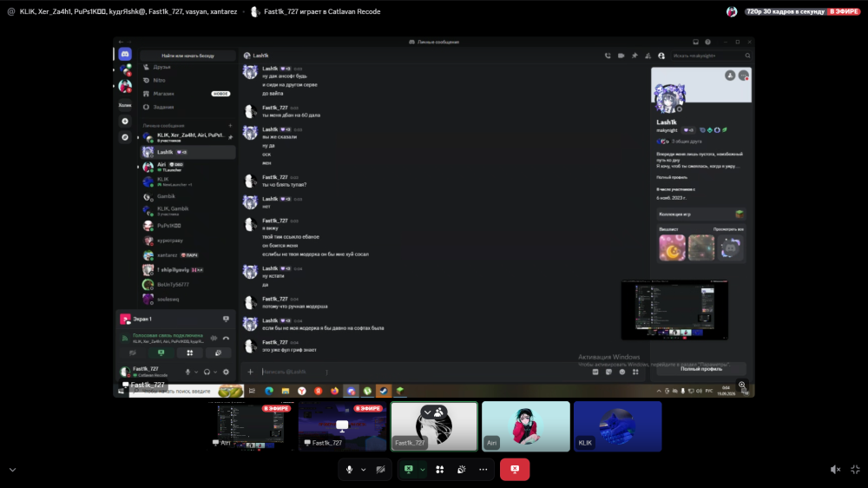This screenshot has width=868, height=488.
Task: In shared screen, toggle noise suppression icon
Action: click(214, 338)
